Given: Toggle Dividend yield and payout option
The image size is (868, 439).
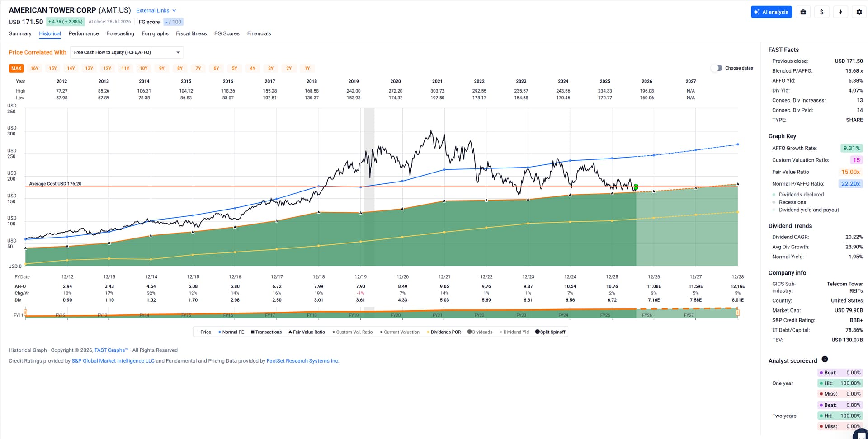Looking at the screenshot, I should click(x=806, y=210).
